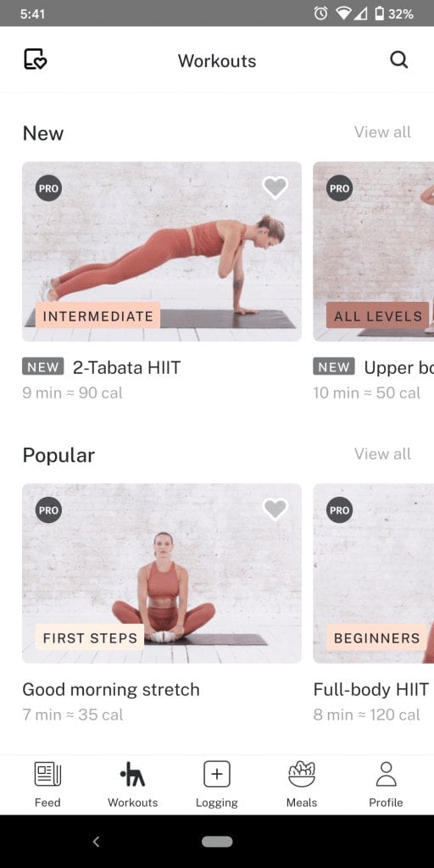The image size is (434, 868).
Task: Open the Good morning stretch thumbnail
Action: [x=162, y=574]
